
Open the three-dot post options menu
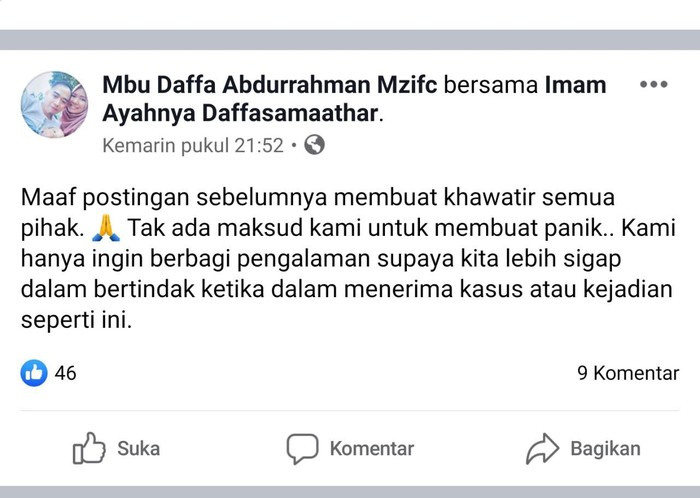[x=653, y=84]
